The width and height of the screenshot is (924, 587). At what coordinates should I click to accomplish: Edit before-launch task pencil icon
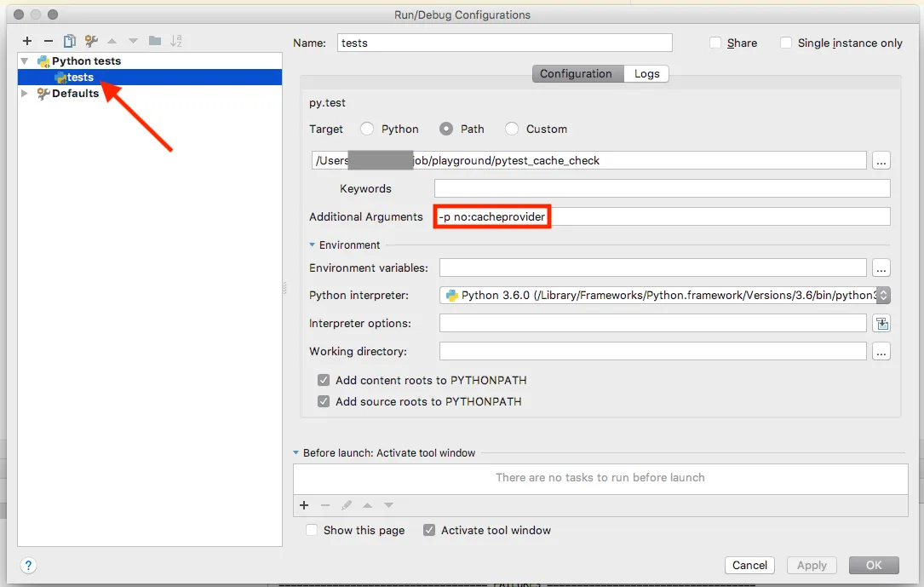pos(347,505)
